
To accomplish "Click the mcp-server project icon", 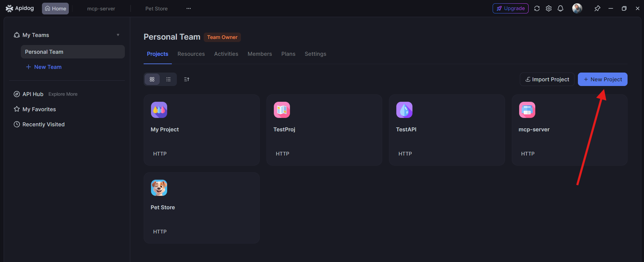I will [527, 110].
